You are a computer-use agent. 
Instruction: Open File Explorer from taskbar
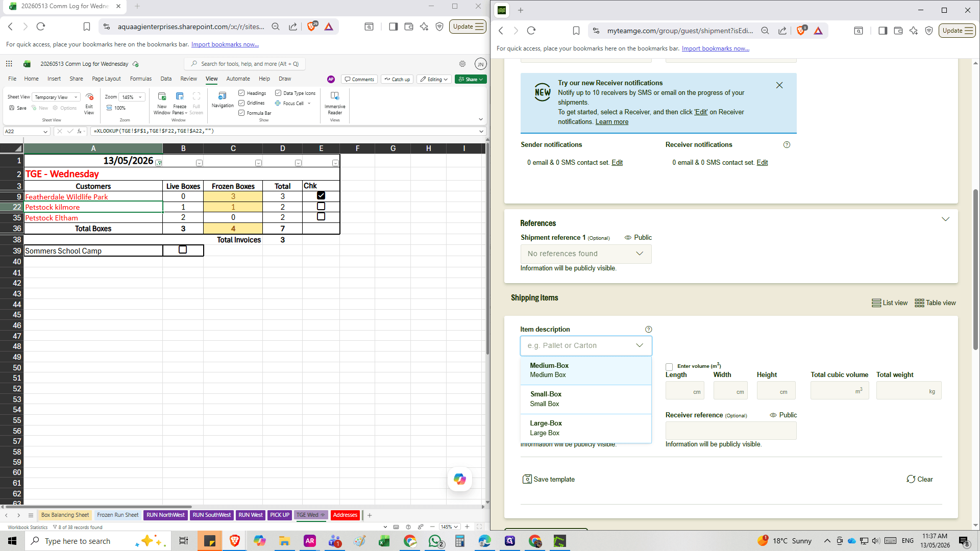coord(284,541)
